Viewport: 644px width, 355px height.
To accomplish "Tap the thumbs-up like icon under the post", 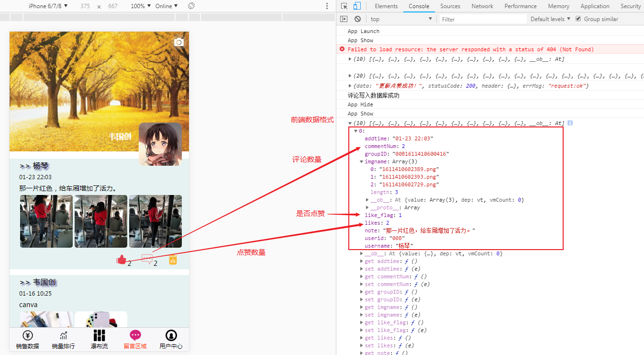I will point(122,260).
